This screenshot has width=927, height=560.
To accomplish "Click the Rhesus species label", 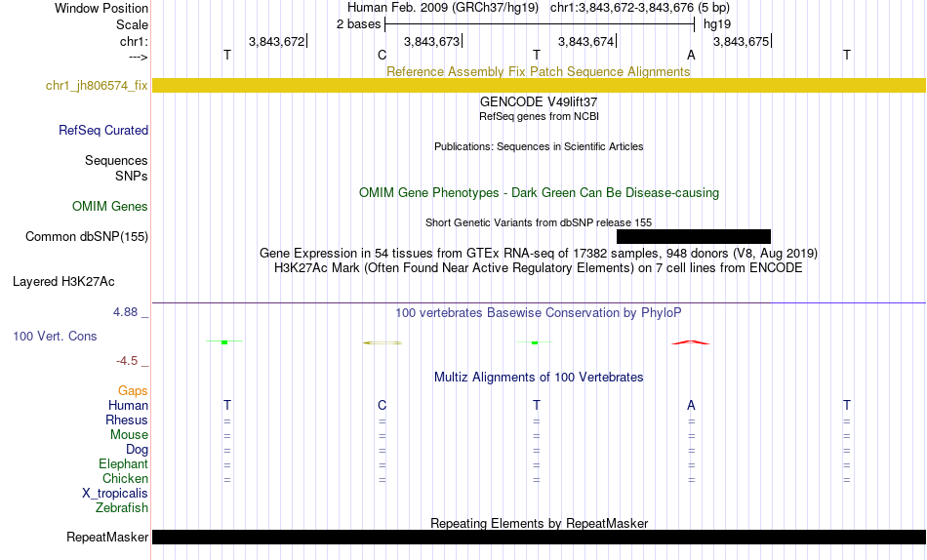I will (127, 420).
